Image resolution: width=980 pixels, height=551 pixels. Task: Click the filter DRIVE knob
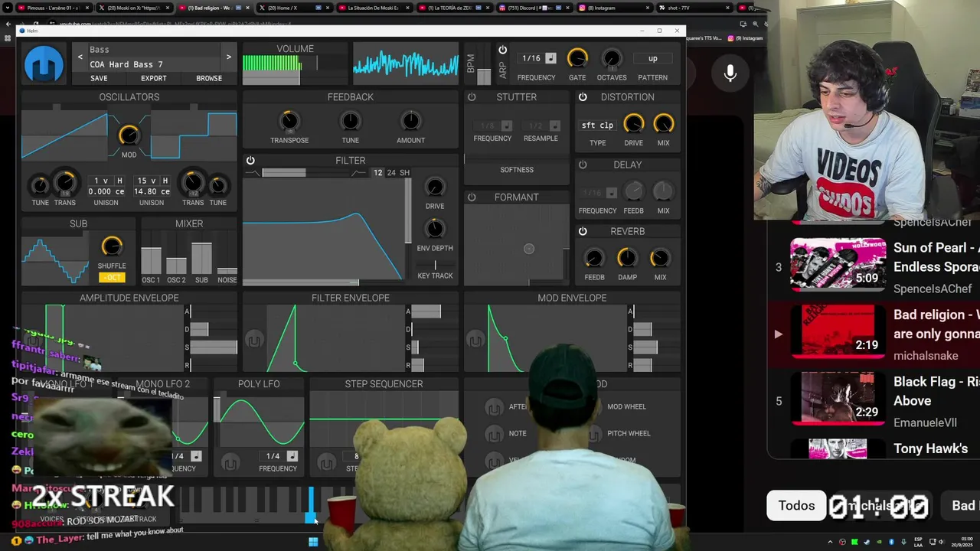[x=435, y=187]
